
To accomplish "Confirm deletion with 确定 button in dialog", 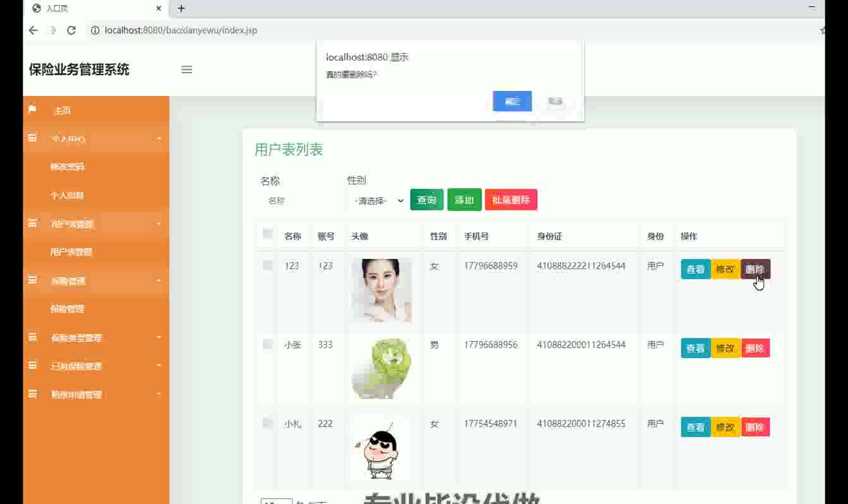I will pos(512,101).
